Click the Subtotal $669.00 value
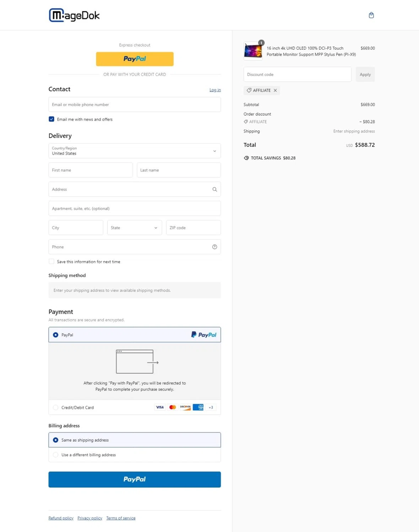 pyautogui.click(x=368, y=105)
